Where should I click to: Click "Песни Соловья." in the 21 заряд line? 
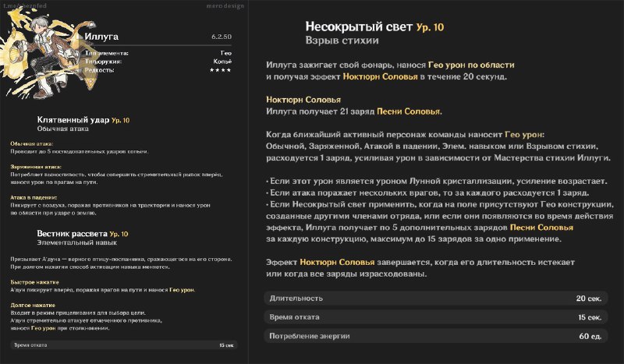(x=409, y=111)
